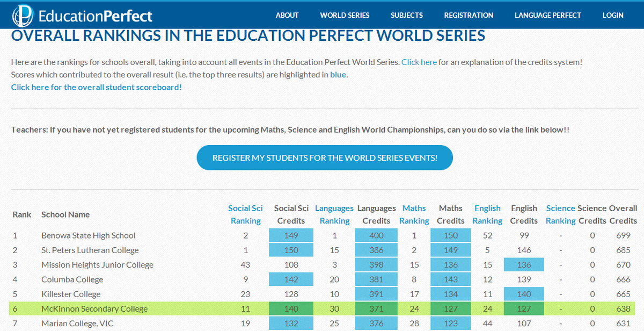Select highlighted McKinnon Secondary College row name

pyautogui.click(x=94, y=308)
